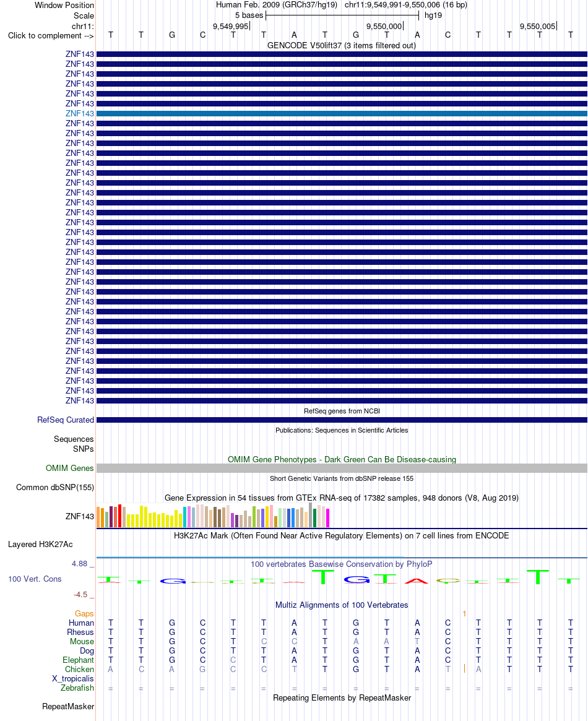Viewport: 588px width, 721px height.
Task: Click the light-blue highlighted ZNF143 transcript bar
Action: point(342,114)
